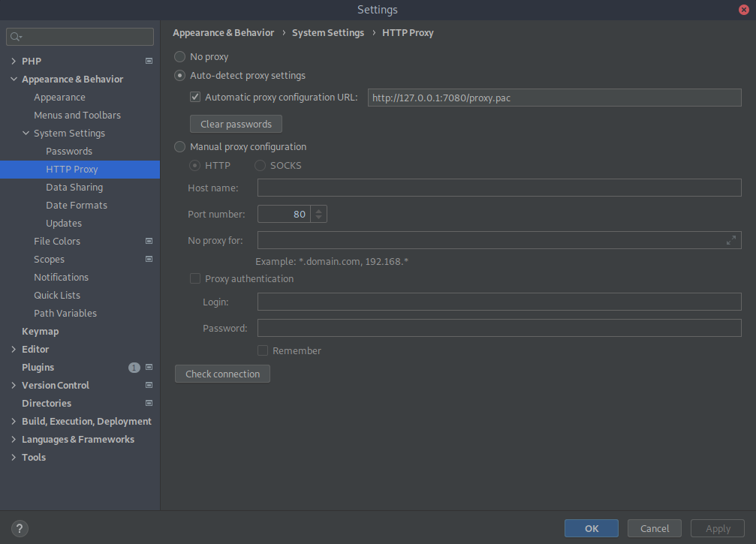Click the Plugins update count badge
Screen dimensions: 756x544
click(134, 368)
